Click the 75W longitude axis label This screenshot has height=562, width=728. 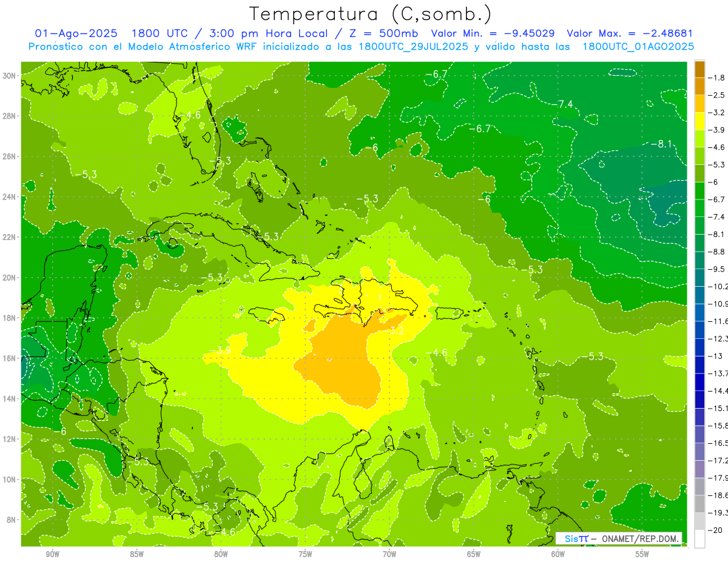pyautogui.click(x=305, y=554)
